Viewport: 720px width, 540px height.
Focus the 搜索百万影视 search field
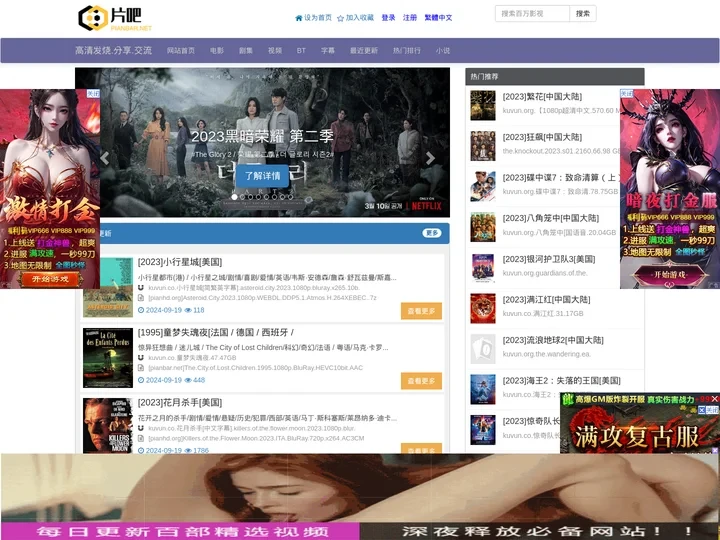[x=532, y=13]
